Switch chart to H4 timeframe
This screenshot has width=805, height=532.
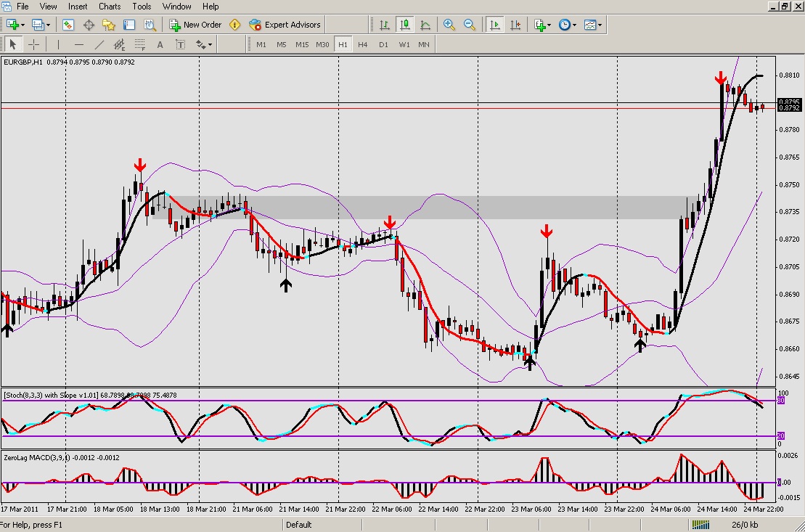362,45
